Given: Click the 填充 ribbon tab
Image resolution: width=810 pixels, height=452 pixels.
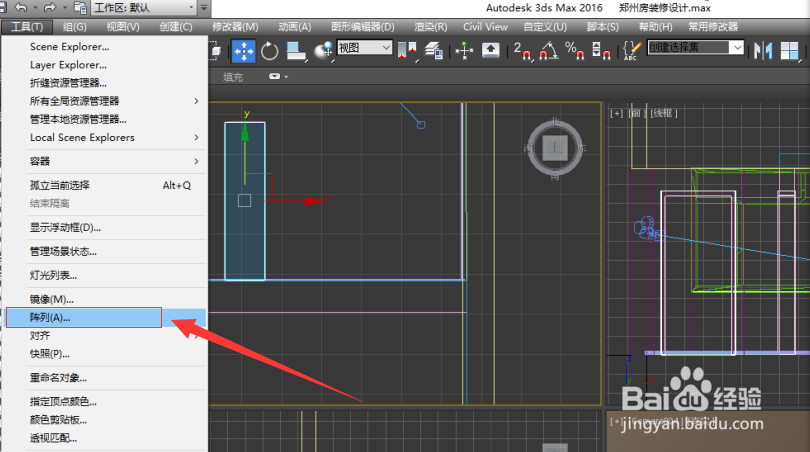Looking at the screenshot, I should coord(233,77).
